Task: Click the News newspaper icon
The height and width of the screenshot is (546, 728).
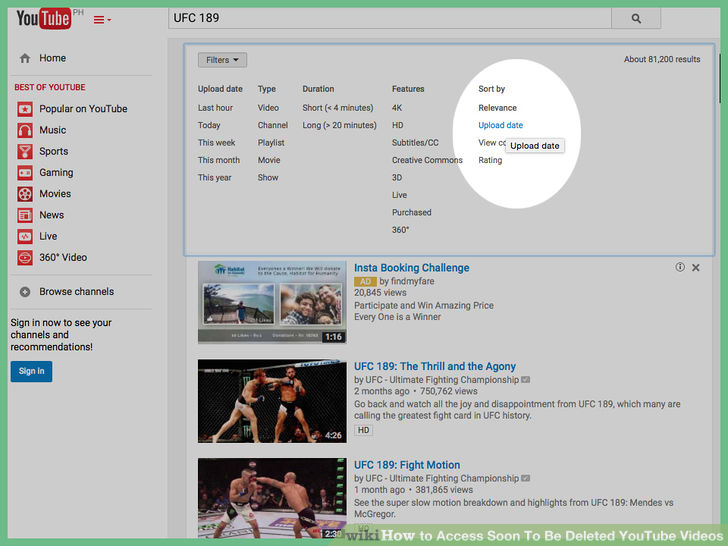Action: click(25, 215)
